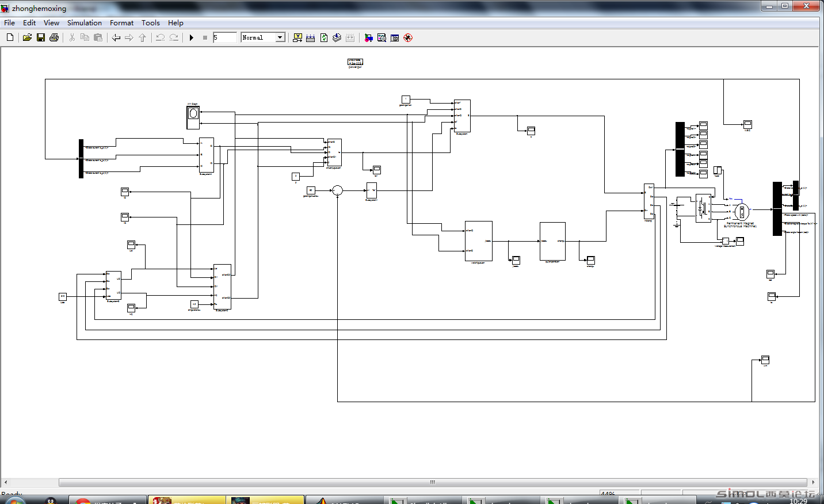The width and height of the screenshot is (824, 504).
Task: Select the round sum block
Action: 338,190
